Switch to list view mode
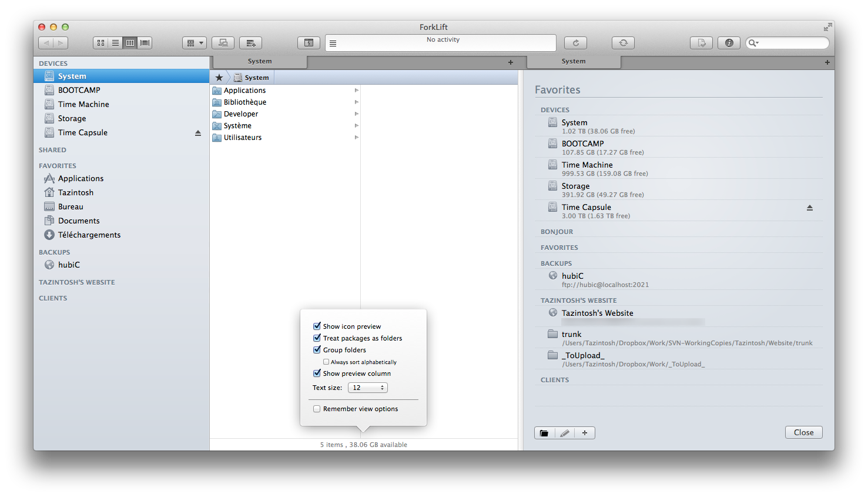 [x=115, y=42]
